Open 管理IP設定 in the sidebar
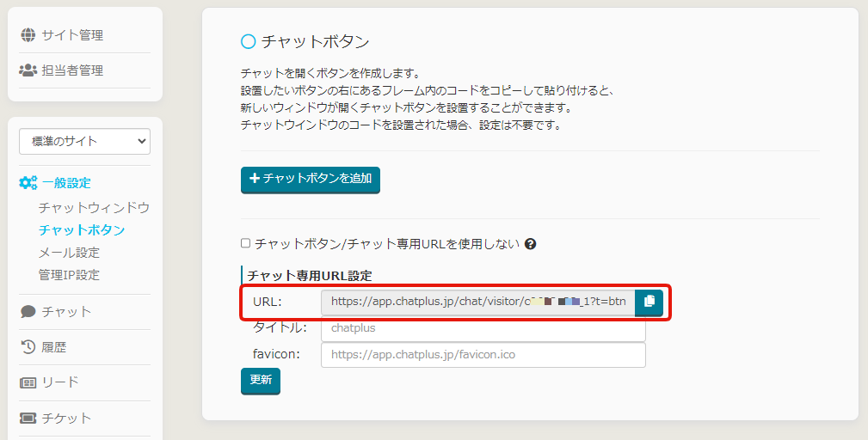The height and width of the screenshot is (440, 868). (x=69, y=275)
